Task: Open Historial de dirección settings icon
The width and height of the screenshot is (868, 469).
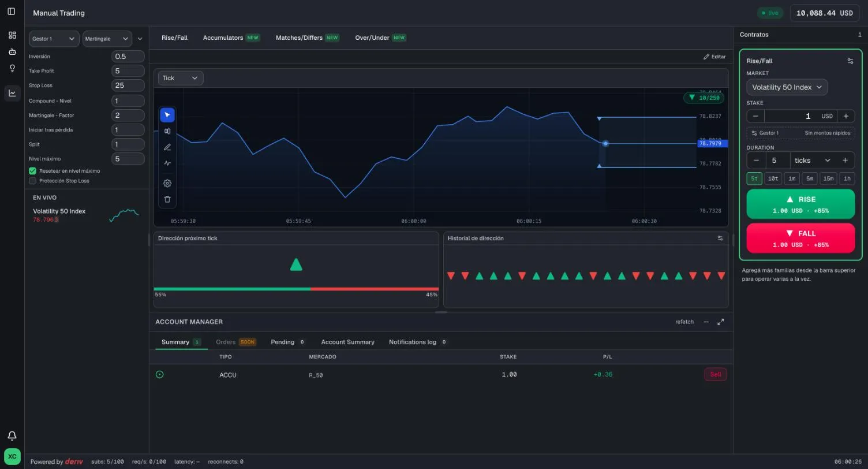Action: (720, 238)
